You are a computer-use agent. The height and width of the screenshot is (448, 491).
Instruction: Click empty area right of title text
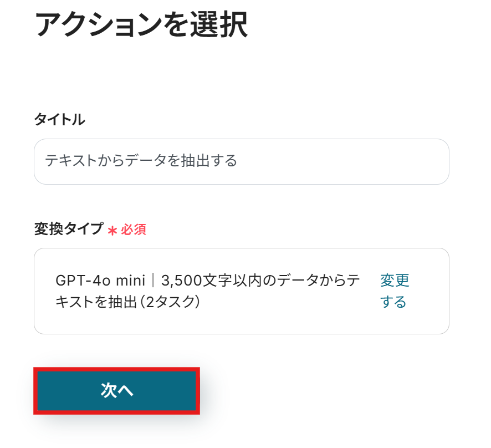point(344,161)
